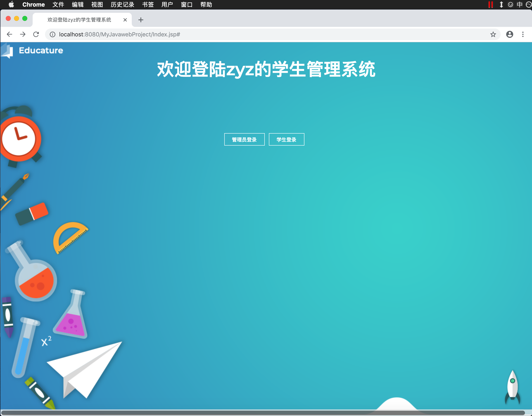The height and width of the screenshot is (416, 532).
Task: Open the Chrome user profile icon
Action: tap(509, 34)
